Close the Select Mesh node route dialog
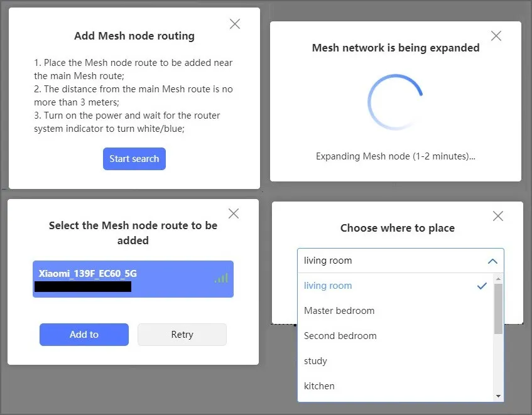 pyautogui.click(x=234, y=213)
